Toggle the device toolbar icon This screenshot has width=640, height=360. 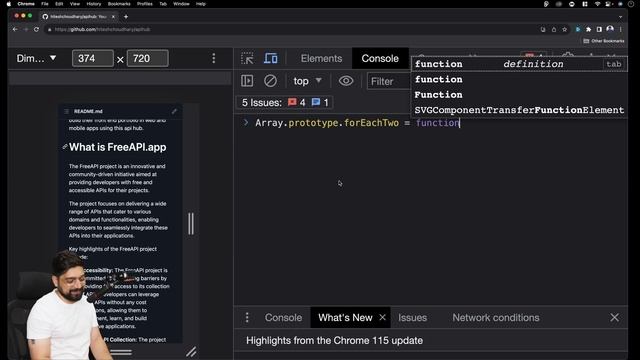pos(271,58)
